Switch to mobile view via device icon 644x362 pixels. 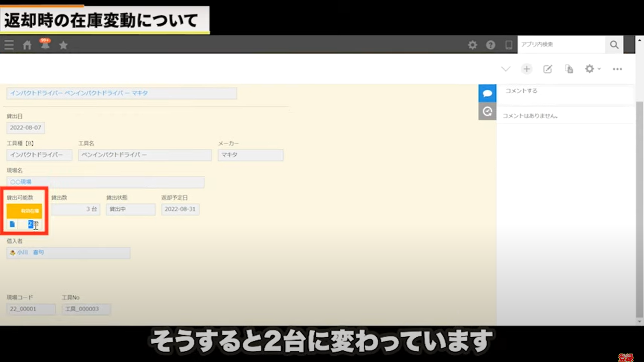point(509,44)
